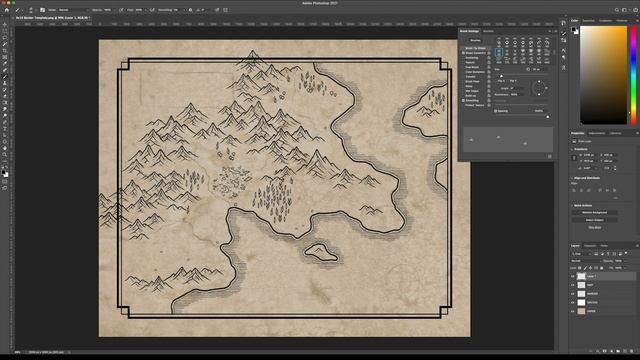The image size is (640, 360).
Task: Toggle visibility of the bottom parchment layer
Action: pos(573,311)
